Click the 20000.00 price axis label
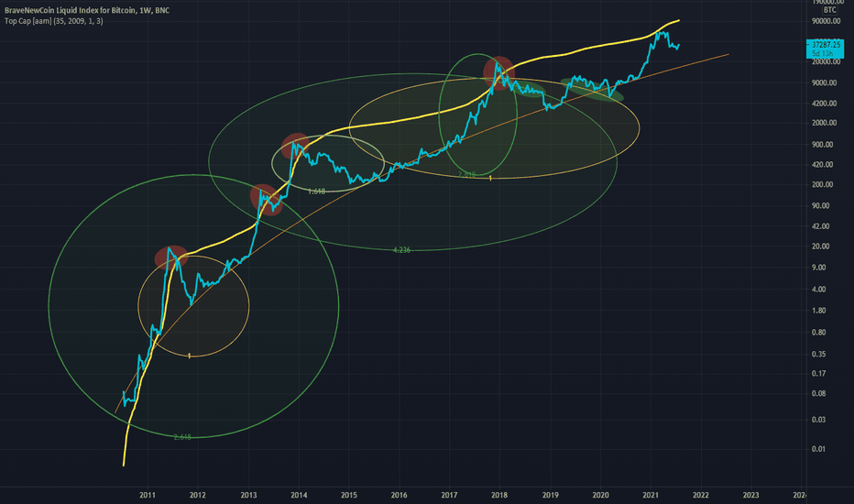 [827, 61]
